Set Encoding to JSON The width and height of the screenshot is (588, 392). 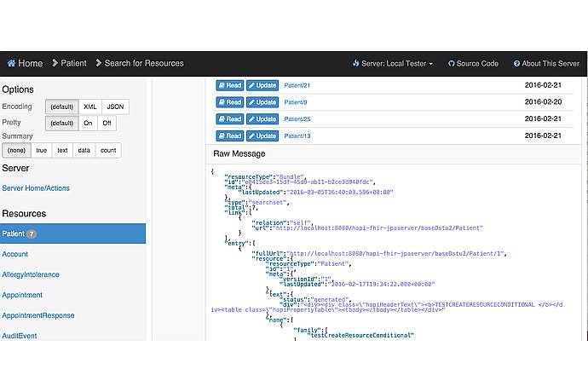[115, 107]
